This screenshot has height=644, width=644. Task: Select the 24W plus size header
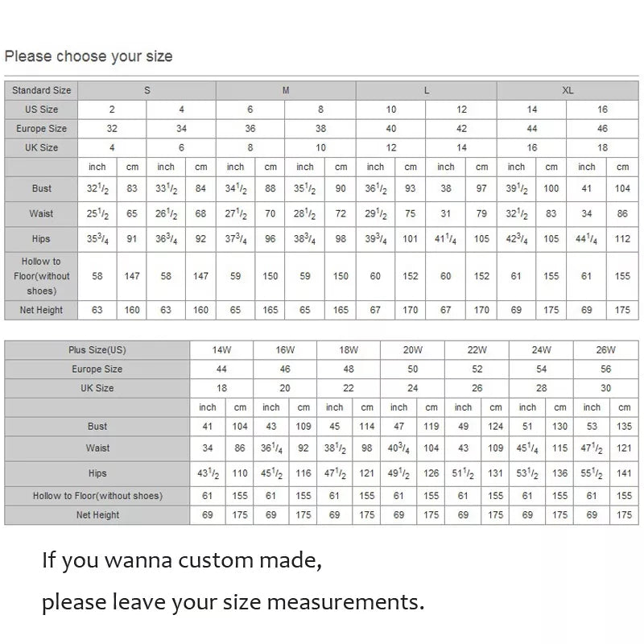(542, 350)
